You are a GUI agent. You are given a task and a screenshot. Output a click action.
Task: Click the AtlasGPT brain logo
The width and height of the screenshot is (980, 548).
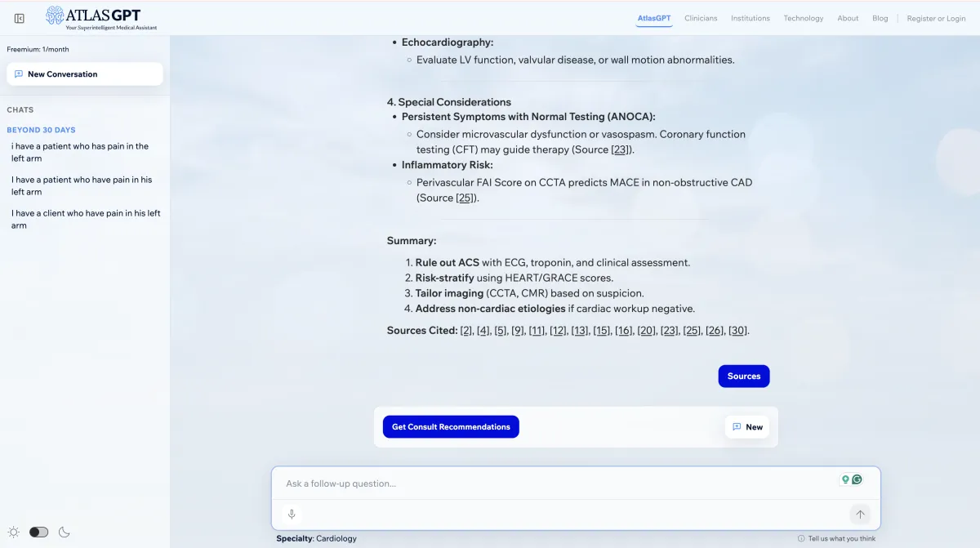click(x=55, y=15)
